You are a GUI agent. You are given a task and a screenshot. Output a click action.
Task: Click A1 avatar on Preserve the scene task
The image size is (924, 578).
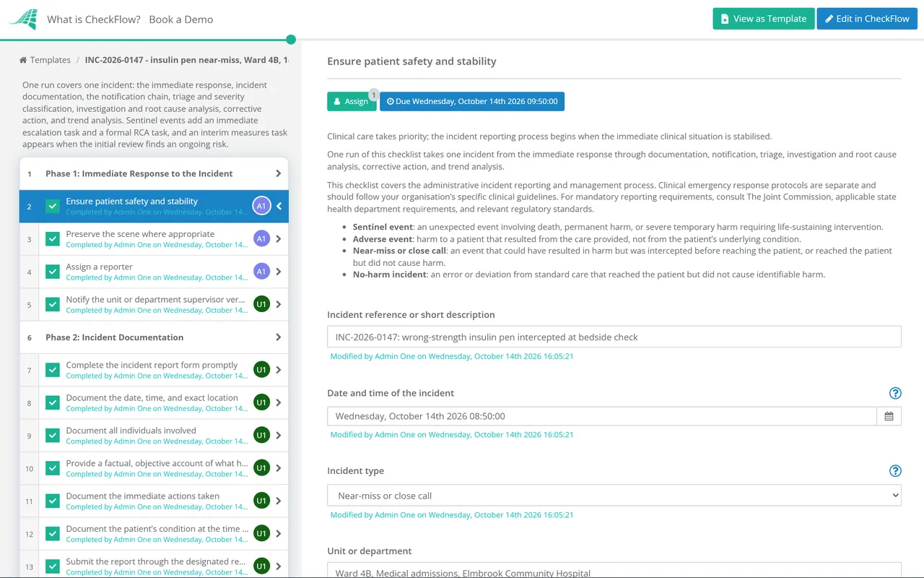(261, 239)
